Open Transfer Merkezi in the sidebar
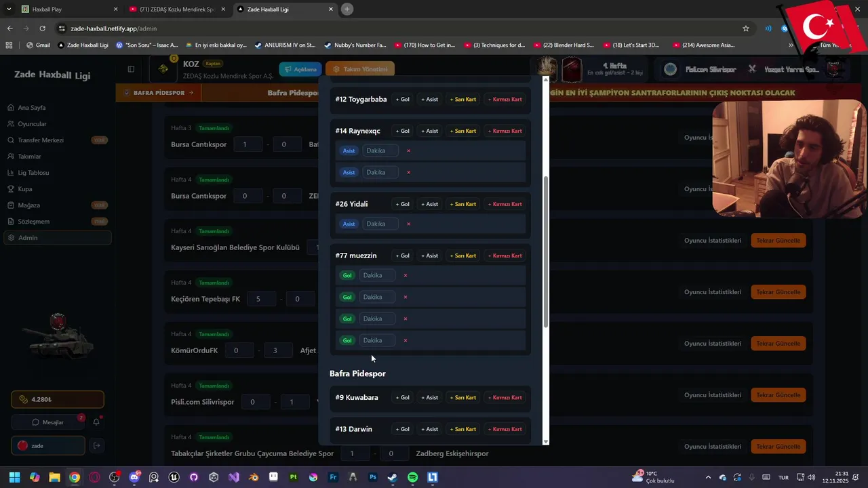868x488 pixels. click(41, 140)
